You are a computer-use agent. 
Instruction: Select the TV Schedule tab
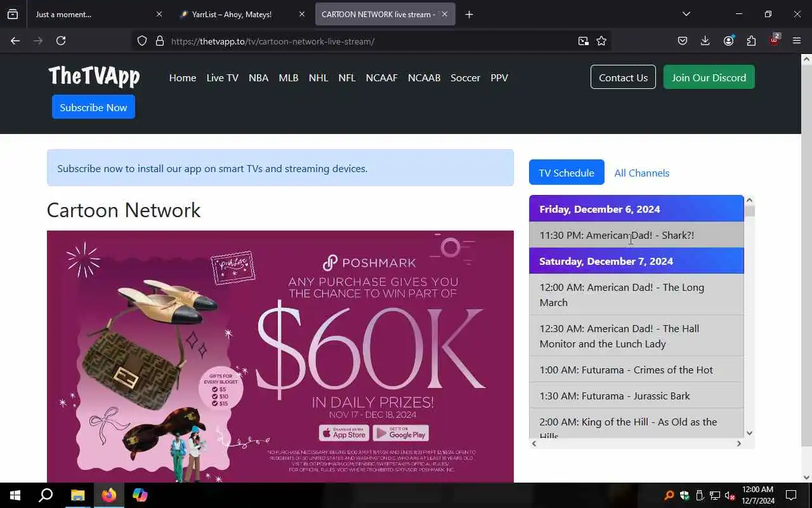[x=566, y=173]
